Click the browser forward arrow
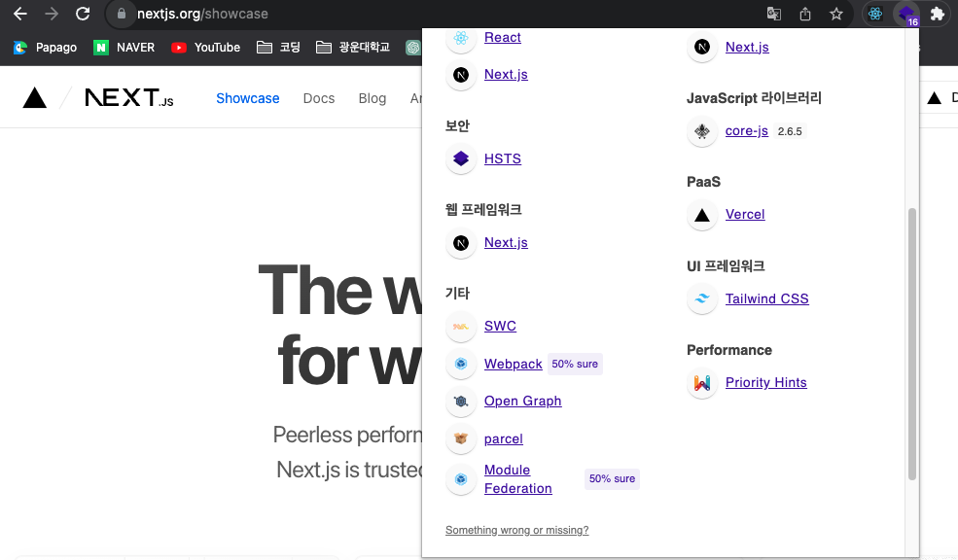The width and height of the screenshot is (958, 560). click(x=52, y=14)
